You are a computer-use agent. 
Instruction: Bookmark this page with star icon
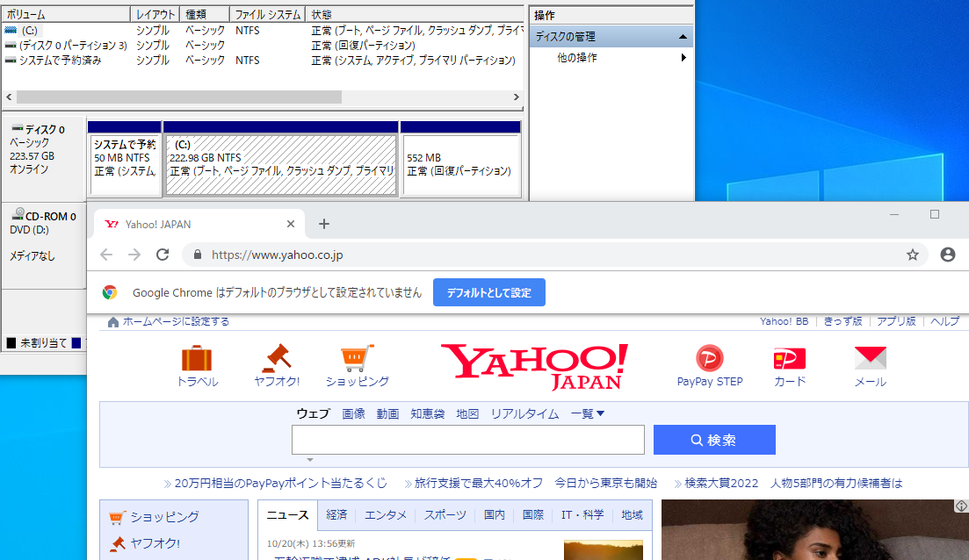click(912, 255)
